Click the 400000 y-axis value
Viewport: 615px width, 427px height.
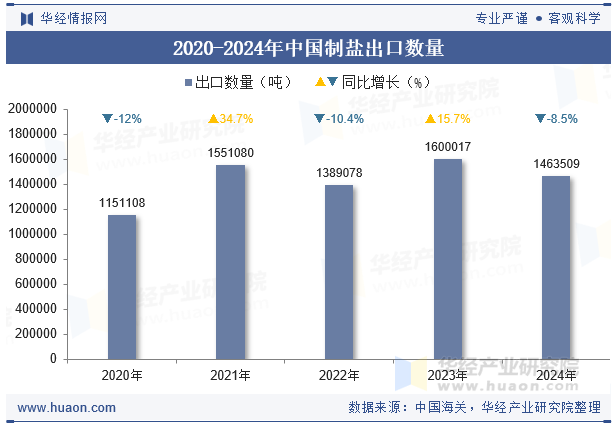(36, 309)
